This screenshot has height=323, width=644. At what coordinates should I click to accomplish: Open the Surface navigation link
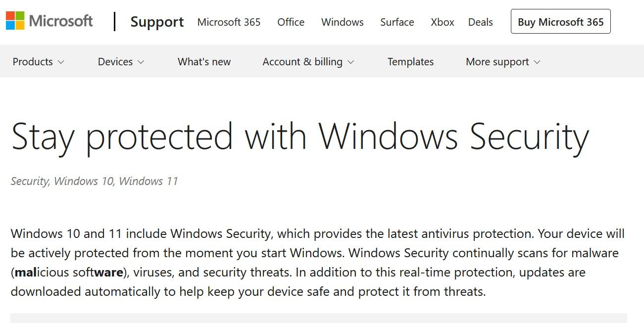click(x=397, y=22)
